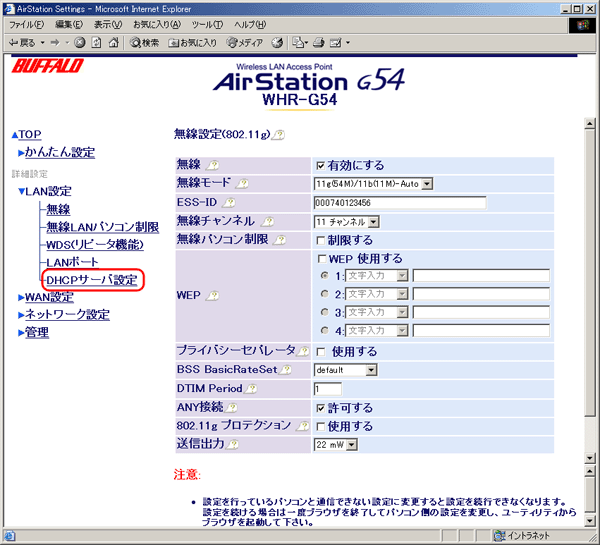This screenshot has height=545, width=600.
Task: Click the Mail toolbar icon
Action: [299, 42]
